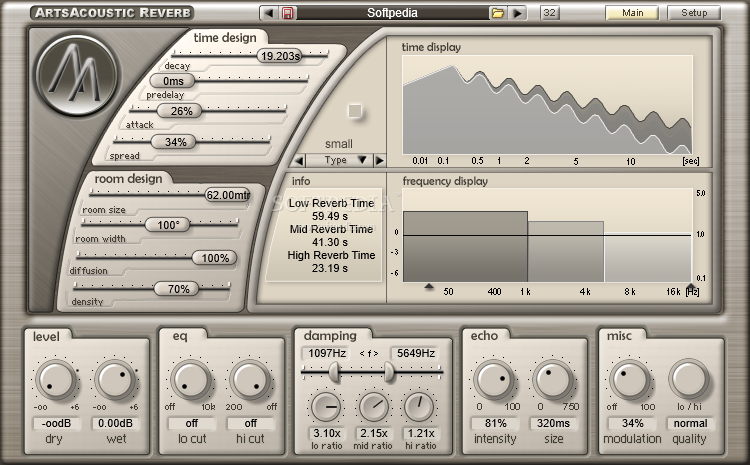Click the decay slider handle 19.203s
The image size is (750, 465).
(x=280, y=56)
